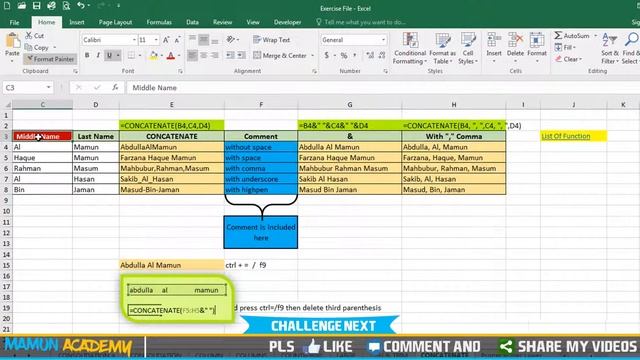Click the Cut scissors command
The image size is (640, 360).
pos(35,36)
